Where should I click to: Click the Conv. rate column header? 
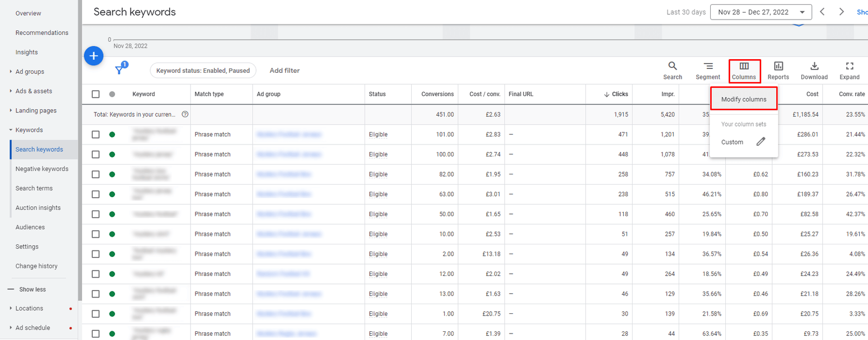852,95
